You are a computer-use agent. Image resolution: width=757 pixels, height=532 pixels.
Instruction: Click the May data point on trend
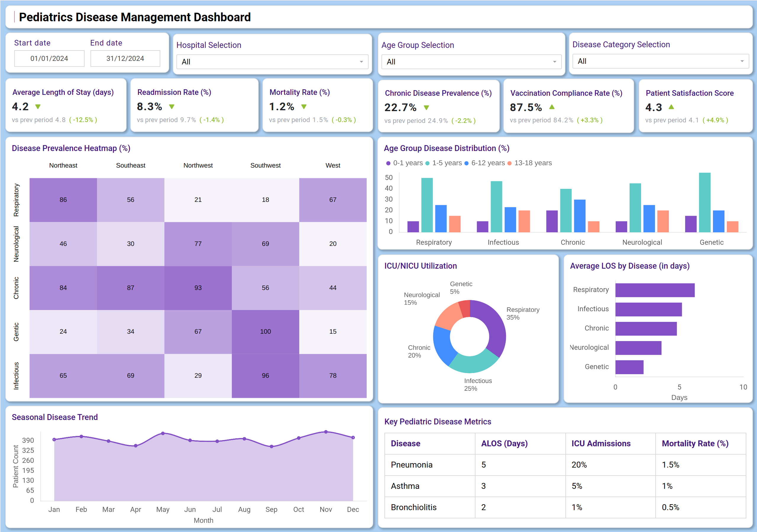coord(163,434)
